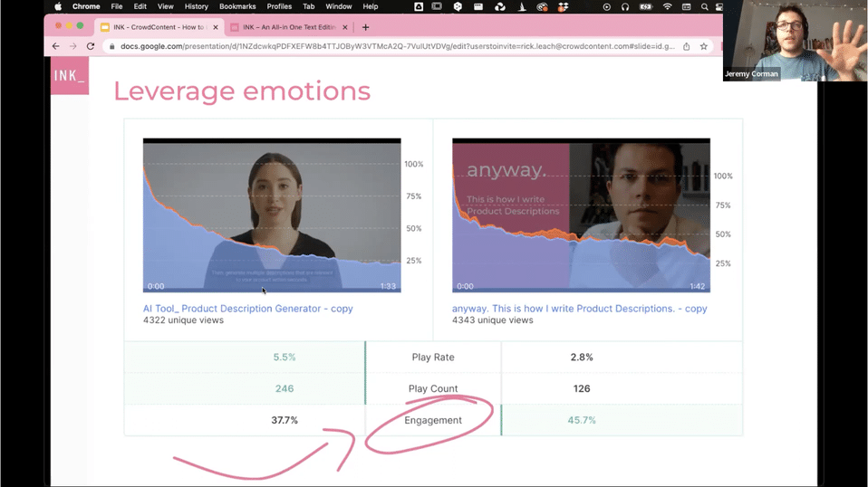Click the browser back arrow
This screenshot has height=487, width=868.
point(56,46)
